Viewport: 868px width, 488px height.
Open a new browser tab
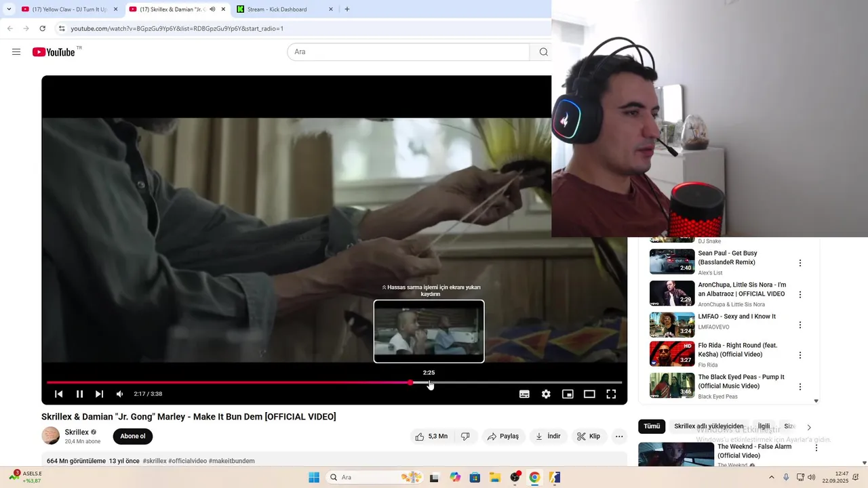pos(347,9)
